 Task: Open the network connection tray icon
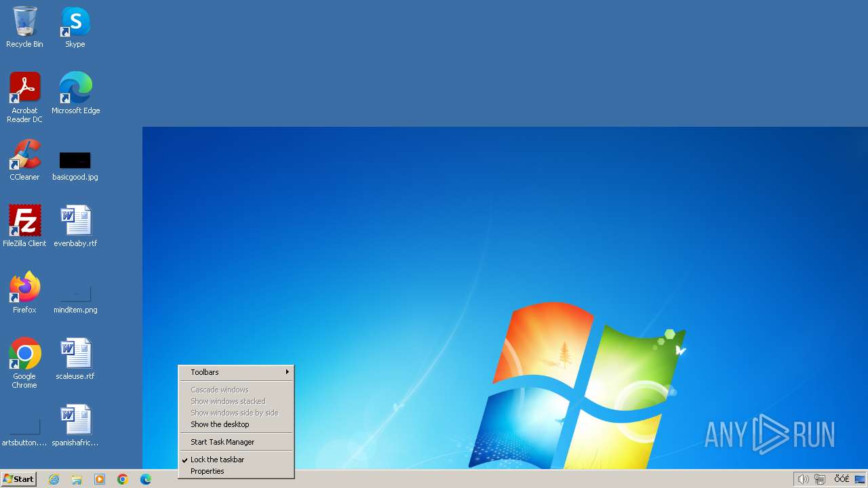[820, 479]
